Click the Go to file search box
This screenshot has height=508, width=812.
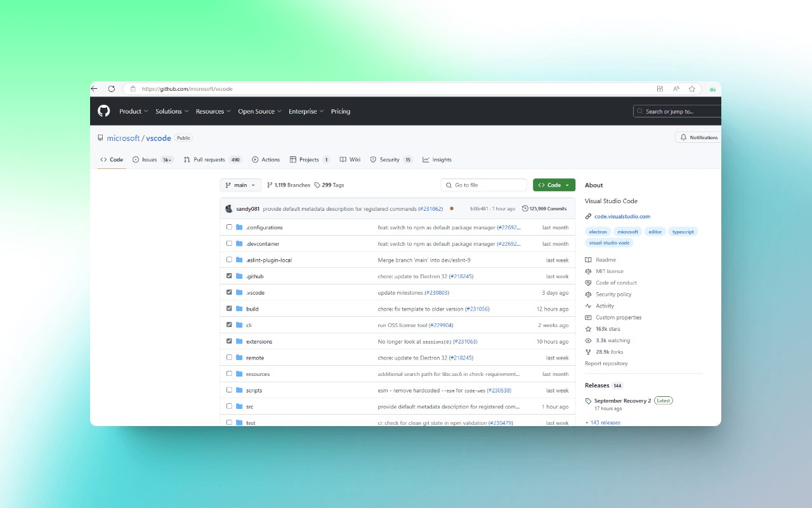483,185
